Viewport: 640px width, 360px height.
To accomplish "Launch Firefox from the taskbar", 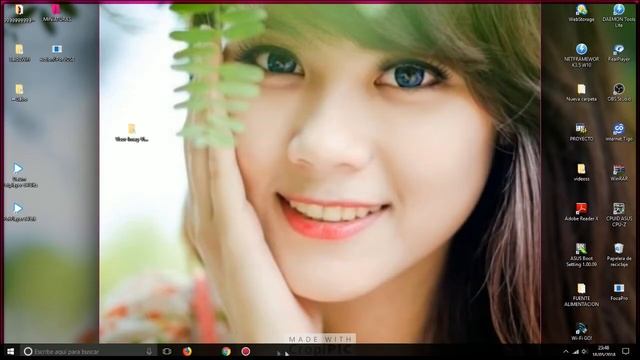I will coord(187,351).
